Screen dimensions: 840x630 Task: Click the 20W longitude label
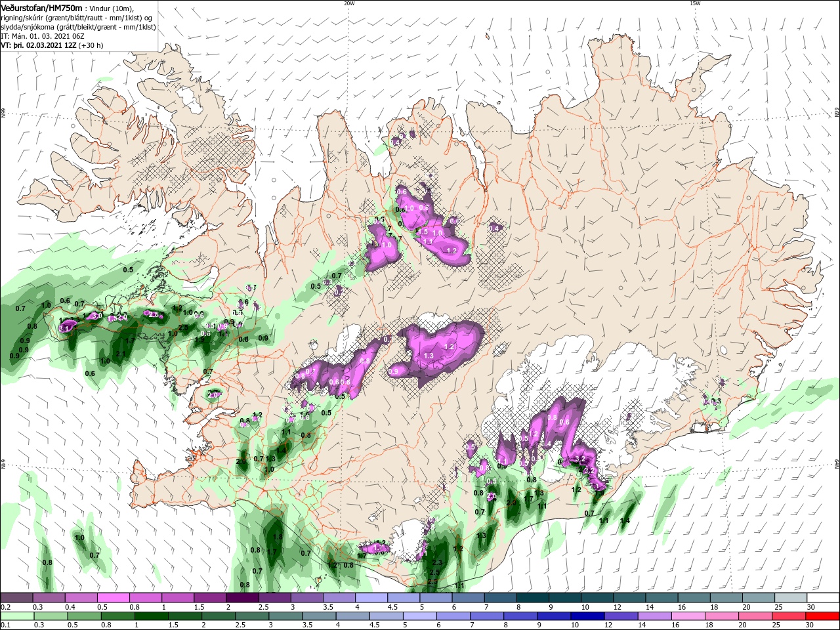coord(349,3)
